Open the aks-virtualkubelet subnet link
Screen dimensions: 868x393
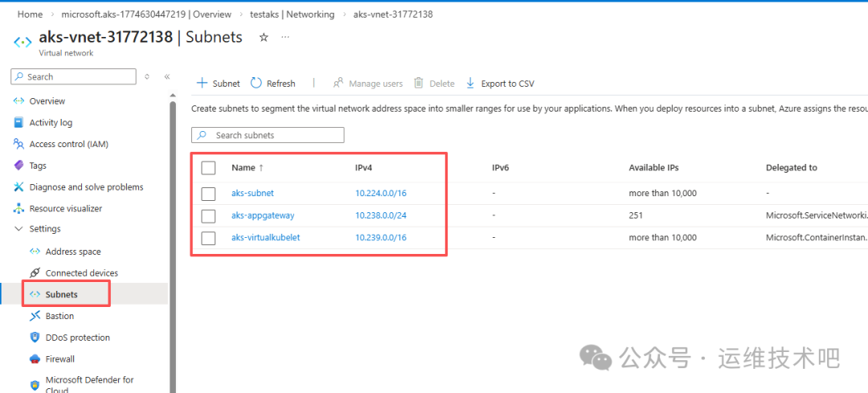[x=266, y=238]
